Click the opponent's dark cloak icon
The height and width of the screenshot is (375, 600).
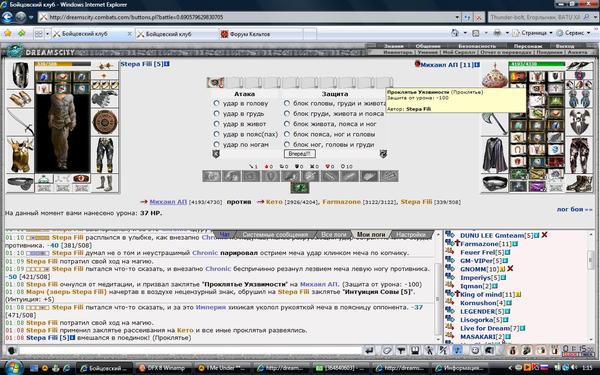click(x=494, y=155)
